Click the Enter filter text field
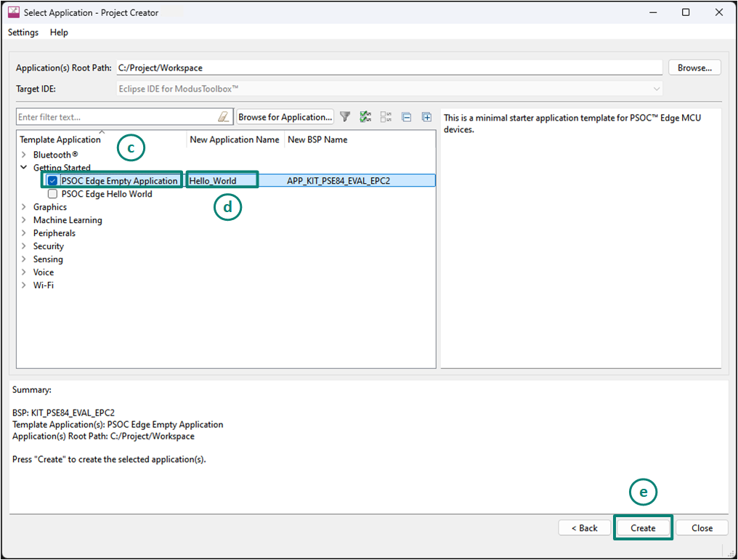 116,117
